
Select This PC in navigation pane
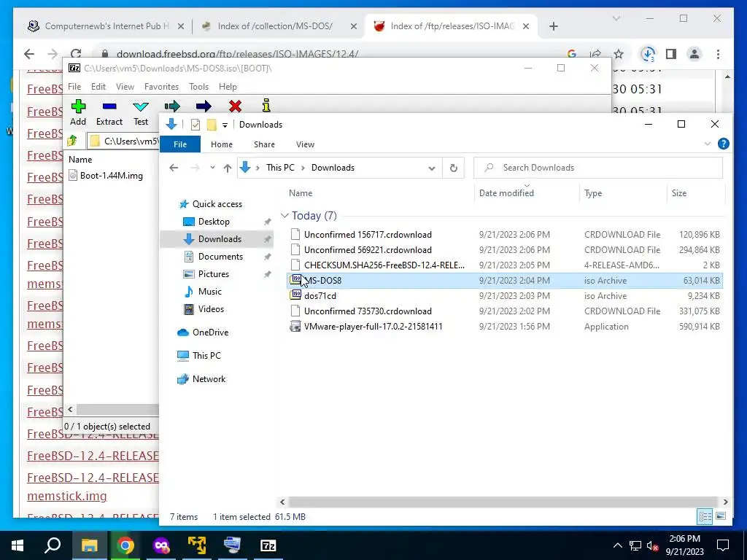206,356
